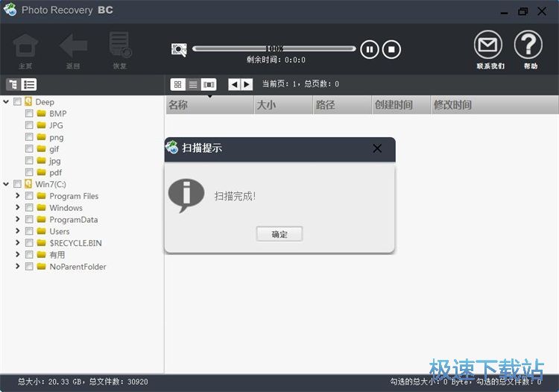Screen dimensions: 559x392
Task: Click the 剩余时间 0:0:0 text
Action: pos(276,60)
